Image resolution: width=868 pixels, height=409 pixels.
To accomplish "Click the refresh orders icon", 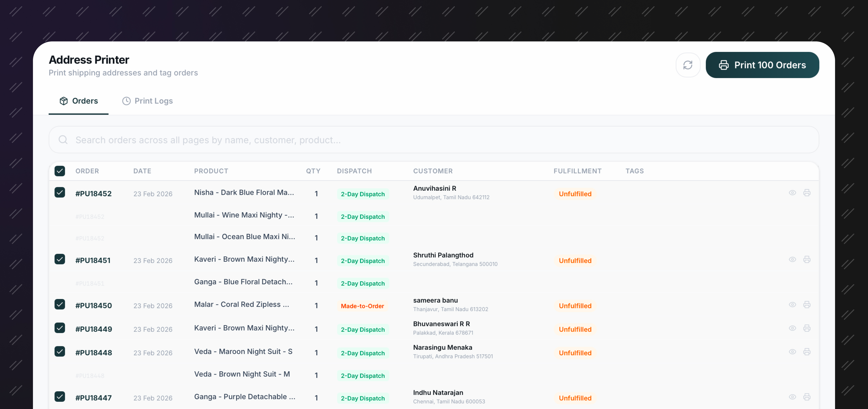I will pos(688,65).
